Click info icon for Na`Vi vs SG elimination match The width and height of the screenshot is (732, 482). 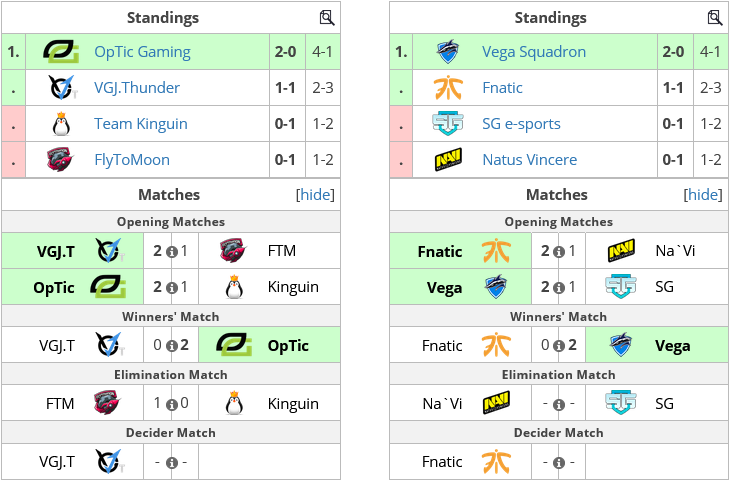point(559,404)
